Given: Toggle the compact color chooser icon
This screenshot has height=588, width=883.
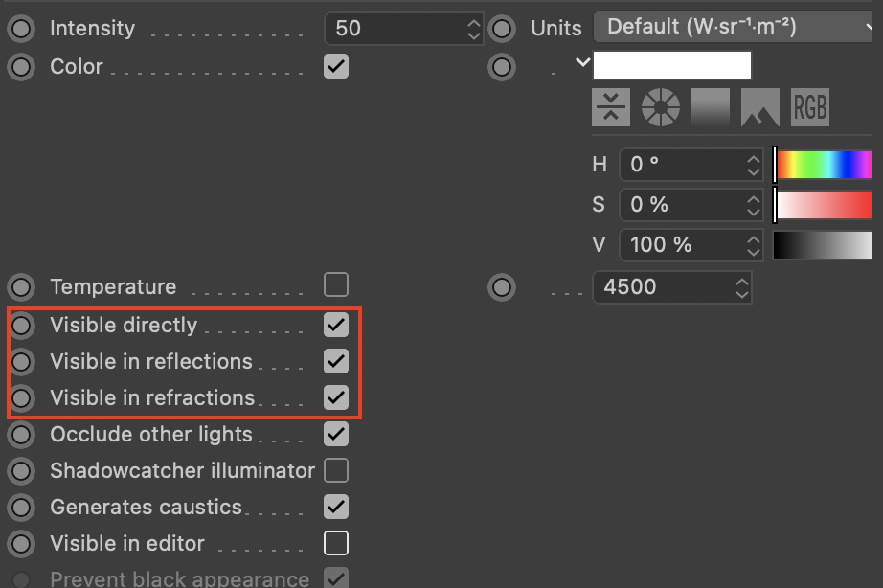Looking at the screenshot, I should (x=611, y=107).
